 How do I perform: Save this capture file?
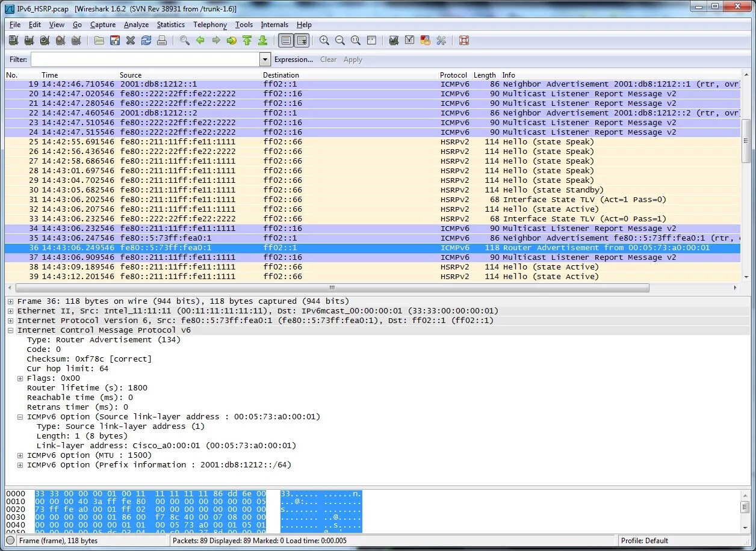tap(115, 40)
